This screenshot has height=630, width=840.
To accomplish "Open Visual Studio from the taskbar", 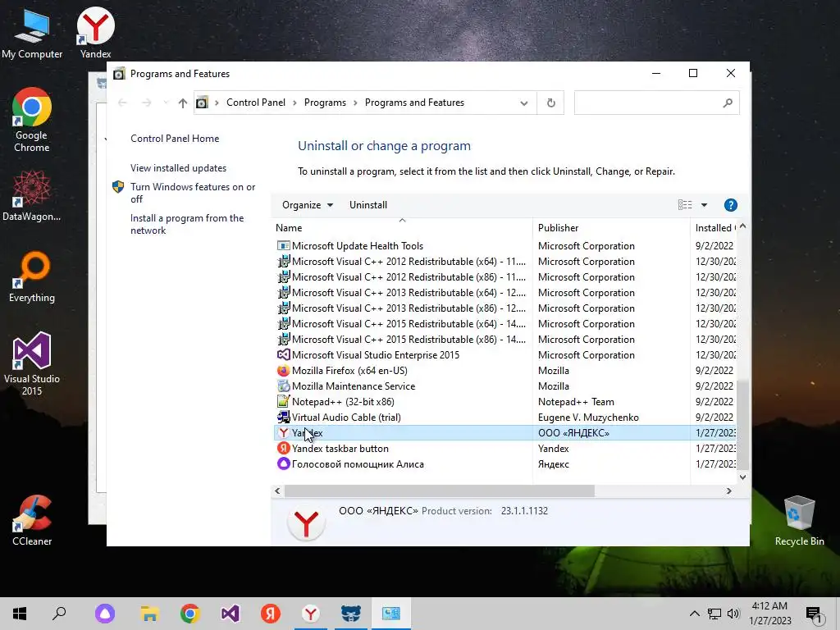I will point(231,614).
